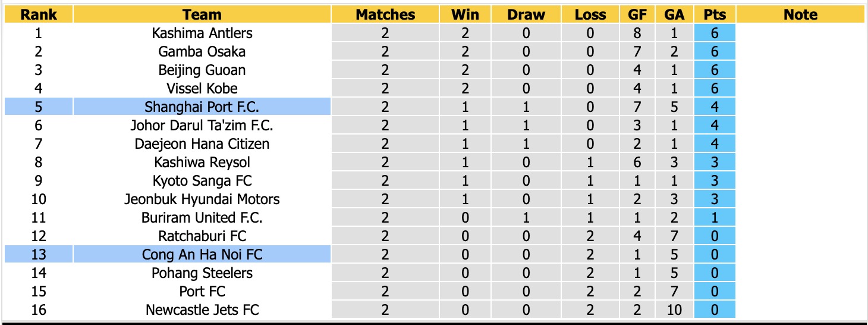Select the GA column header

click(674, 15)
